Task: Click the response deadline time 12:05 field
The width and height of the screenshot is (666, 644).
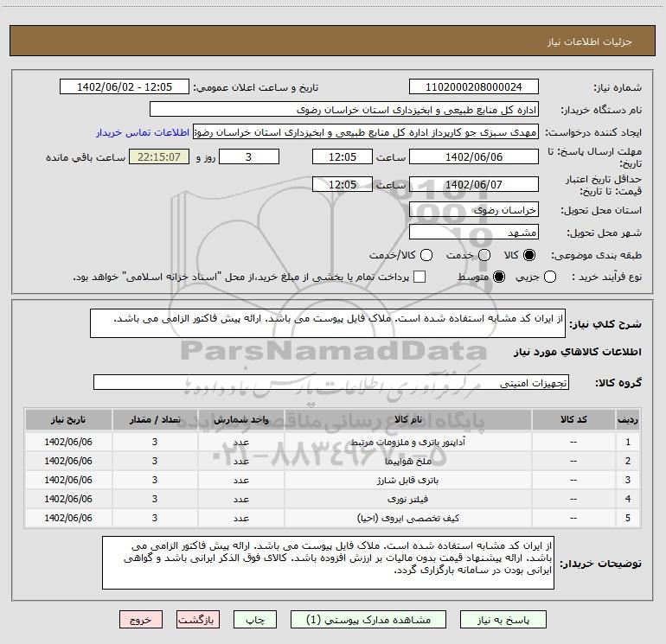Action: pos(343,156)
